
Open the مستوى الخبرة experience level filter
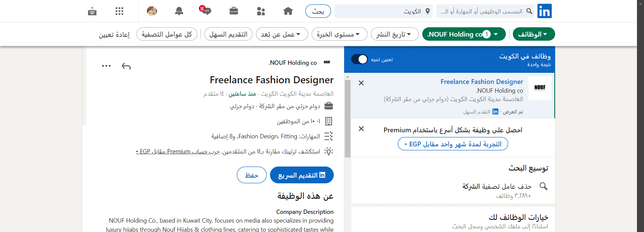point(339,34)
